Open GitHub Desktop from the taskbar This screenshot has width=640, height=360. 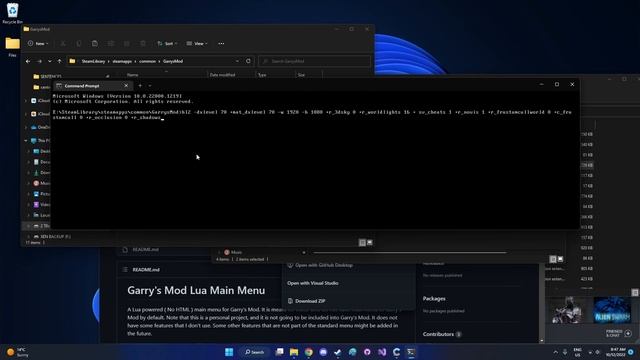click(x=367, y=352)
